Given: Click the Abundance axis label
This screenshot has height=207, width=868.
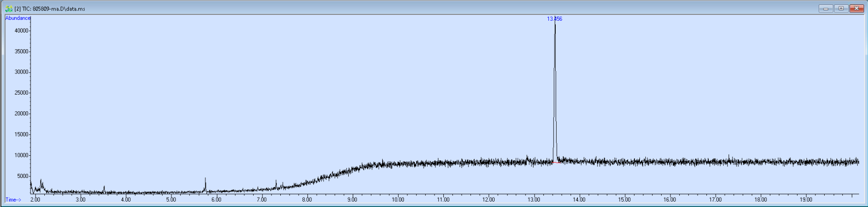Looking at the screenshot, I should coord(18,18).
